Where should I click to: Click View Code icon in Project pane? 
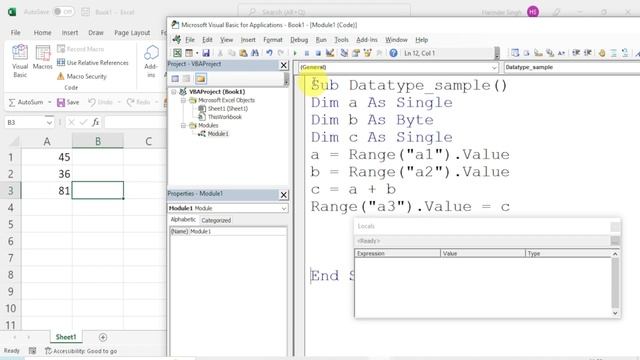click(x=175, y=78)
